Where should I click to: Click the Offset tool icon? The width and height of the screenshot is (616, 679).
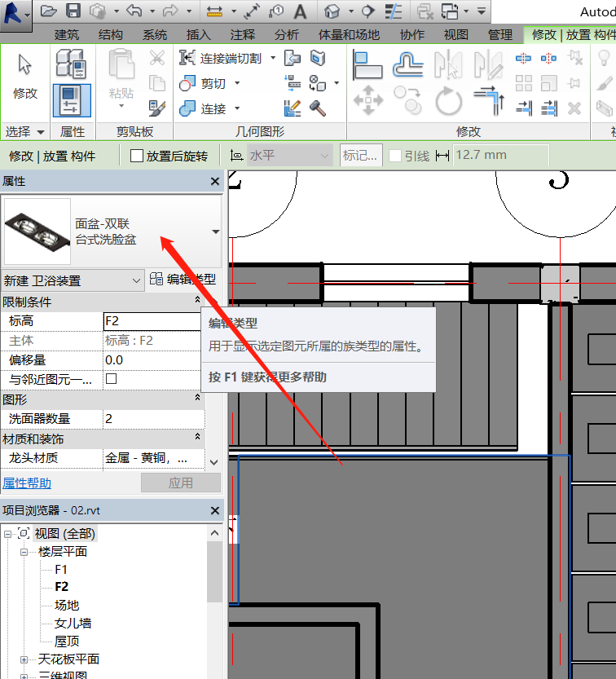tap(407, 65)
